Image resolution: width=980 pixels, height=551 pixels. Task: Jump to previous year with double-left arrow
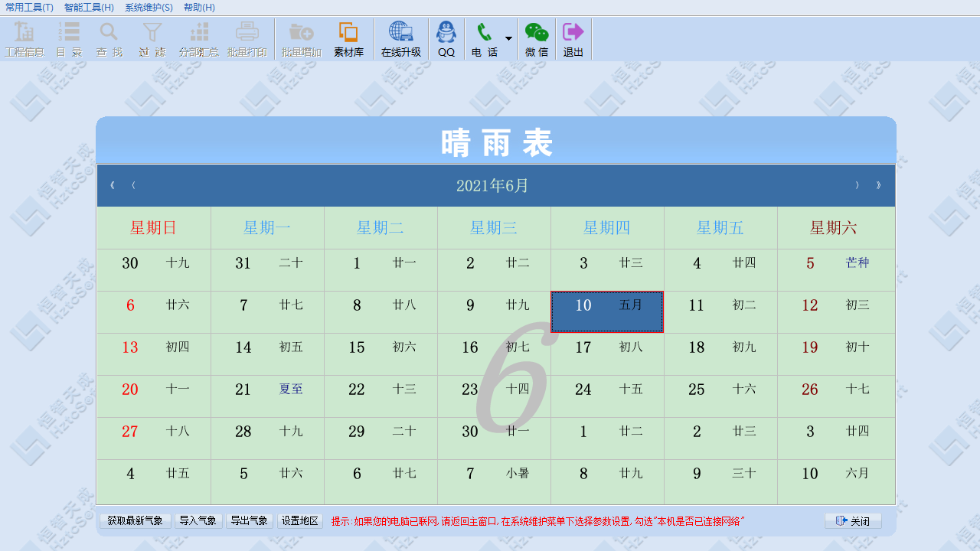[112, 185]
